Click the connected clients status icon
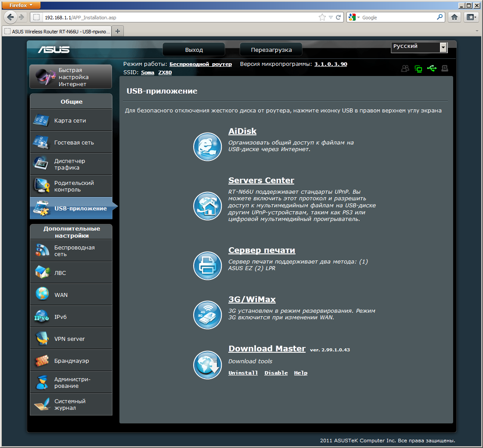The height and width of the screenshot is (448, 483). pyautogui.click(x=405, y=69)
